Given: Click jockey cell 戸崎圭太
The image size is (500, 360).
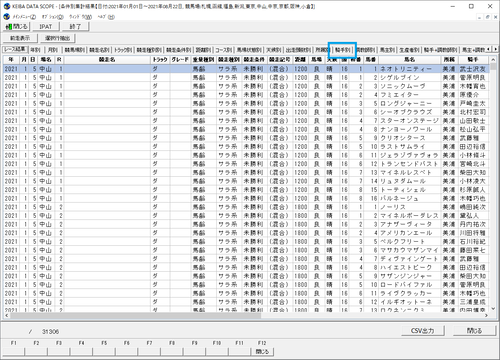Looking at the screenshot, I should pyautogui.click(x=473, y=103).
